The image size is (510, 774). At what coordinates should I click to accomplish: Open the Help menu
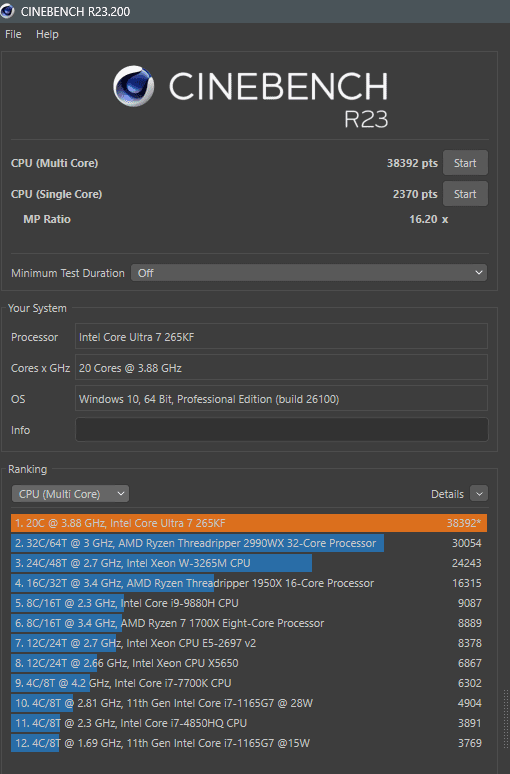tap(47, 34)
